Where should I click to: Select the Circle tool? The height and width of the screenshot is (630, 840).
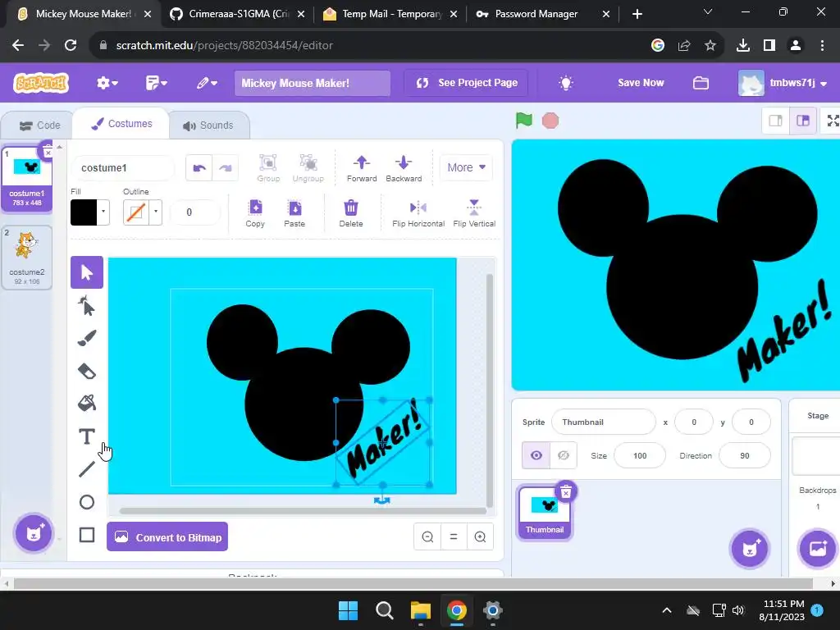87,502
